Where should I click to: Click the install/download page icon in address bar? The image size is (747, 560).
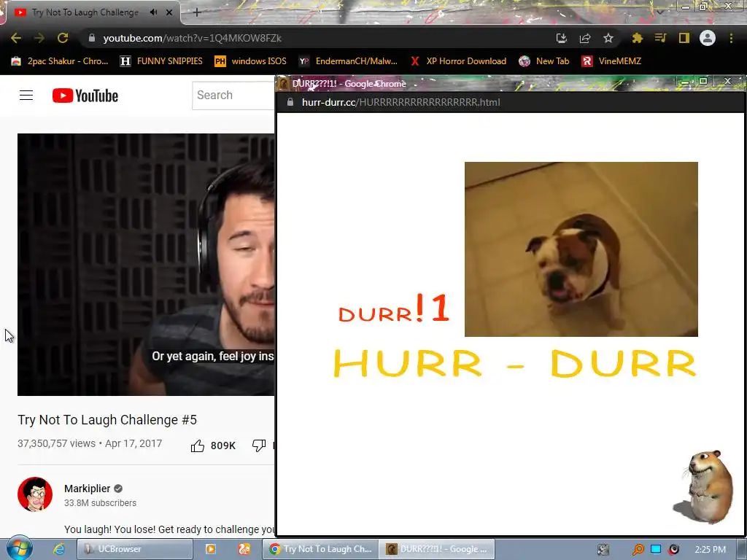click(x=562, y=38)
